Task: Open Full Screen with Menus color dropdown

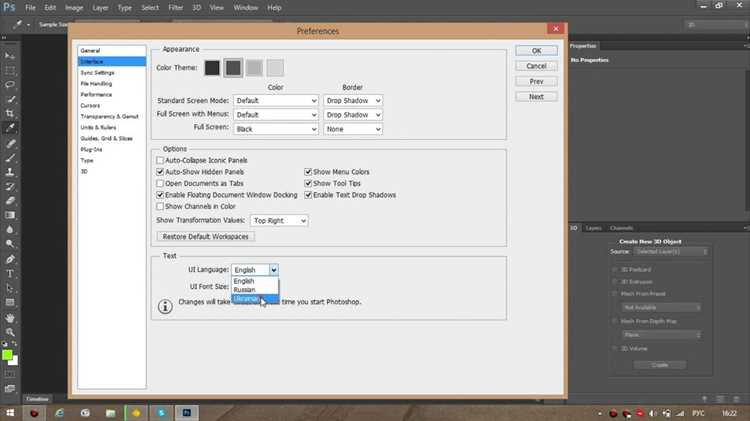Action: (276, 115)
